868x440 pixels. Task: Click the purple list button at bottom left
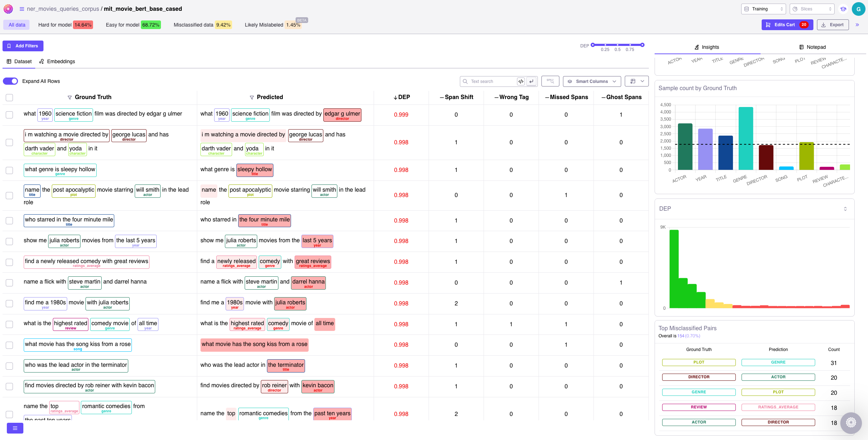tap(15, 428)
